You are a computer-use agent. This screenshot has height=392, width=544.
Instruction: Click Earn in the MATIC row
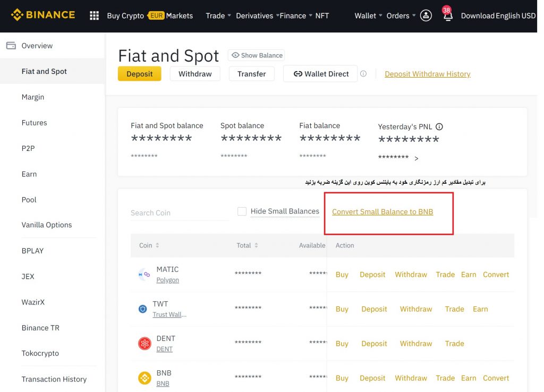coord(469,275)
